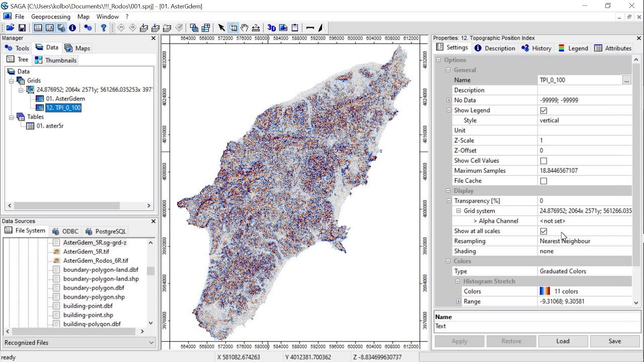Uncheck the Show Legend checkbox
This screenshot has height=362, width=644.
(543, 110)
